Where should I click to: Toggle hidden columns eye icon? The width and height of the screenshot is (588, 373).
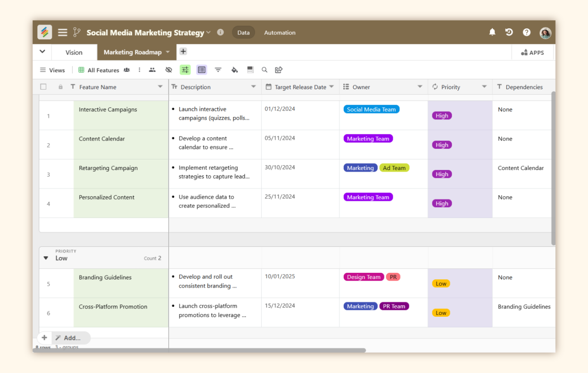168,70
